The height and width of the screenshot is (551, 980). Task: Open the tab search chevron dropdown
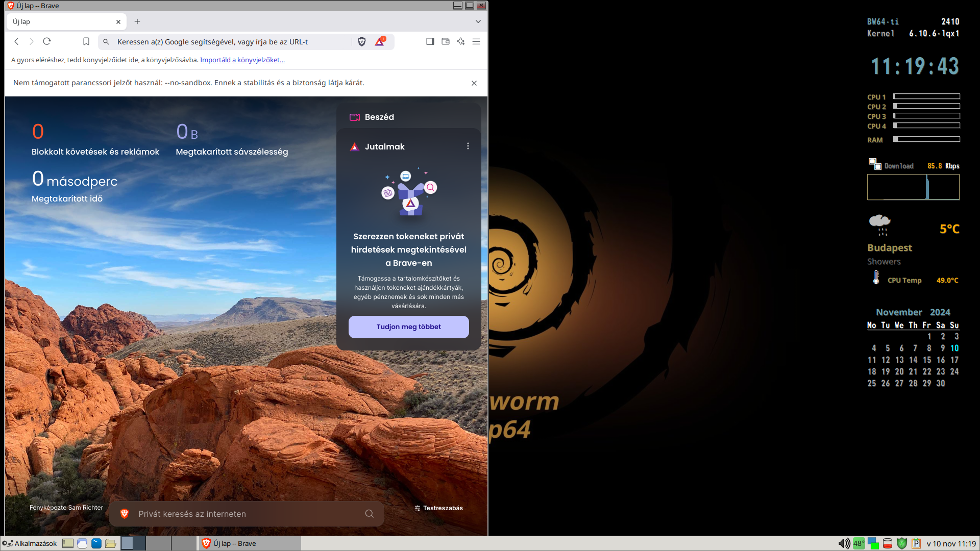(x=478, y=21)
